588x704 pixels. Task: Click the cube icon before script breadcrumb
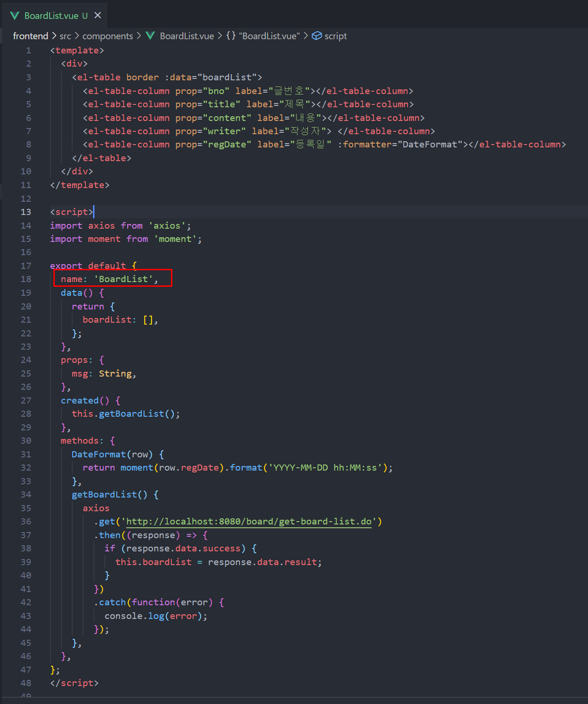pos(317,36)
